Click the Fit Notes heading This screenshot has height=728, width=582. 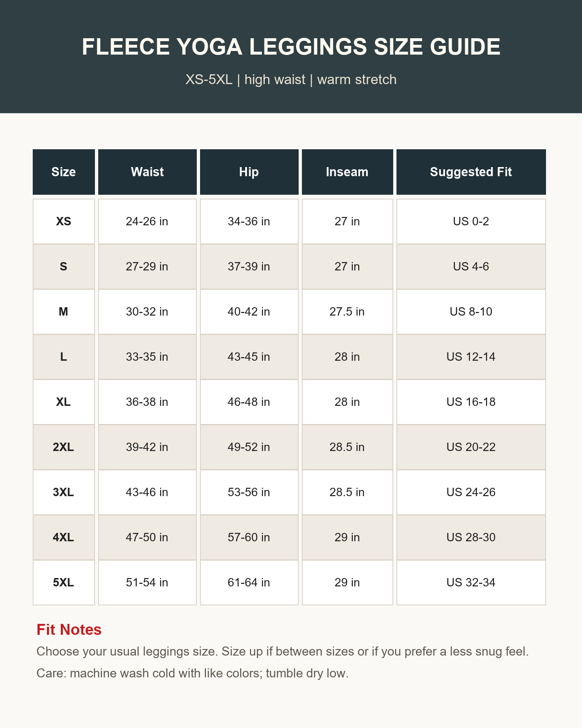click(69, 630)
